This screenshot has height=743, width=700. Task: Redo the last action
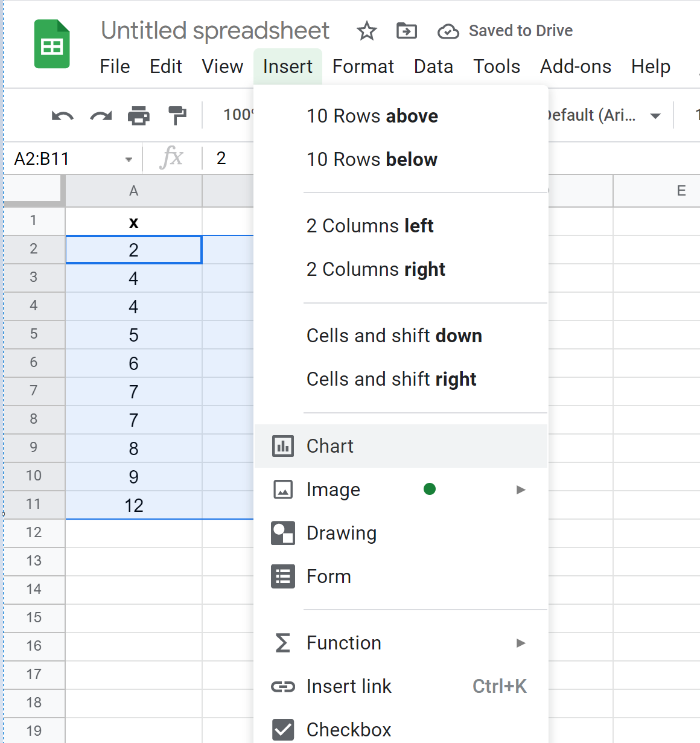100,115
